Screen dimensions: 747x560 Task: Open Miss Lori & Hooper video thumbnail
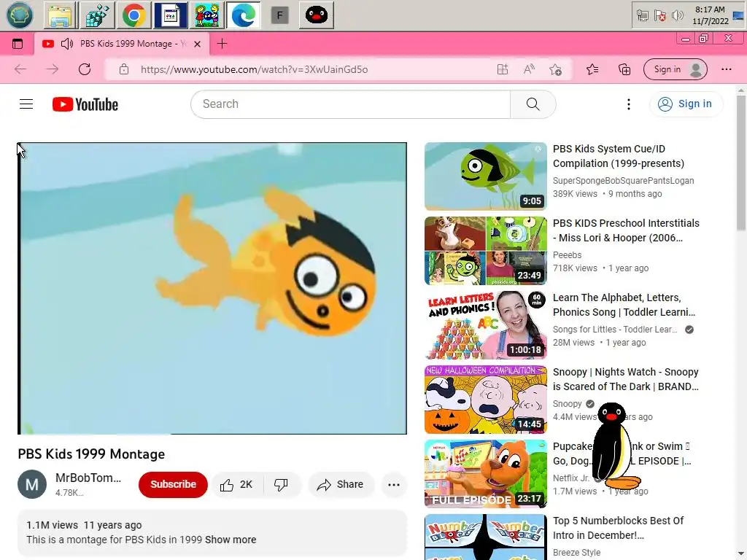485,251
